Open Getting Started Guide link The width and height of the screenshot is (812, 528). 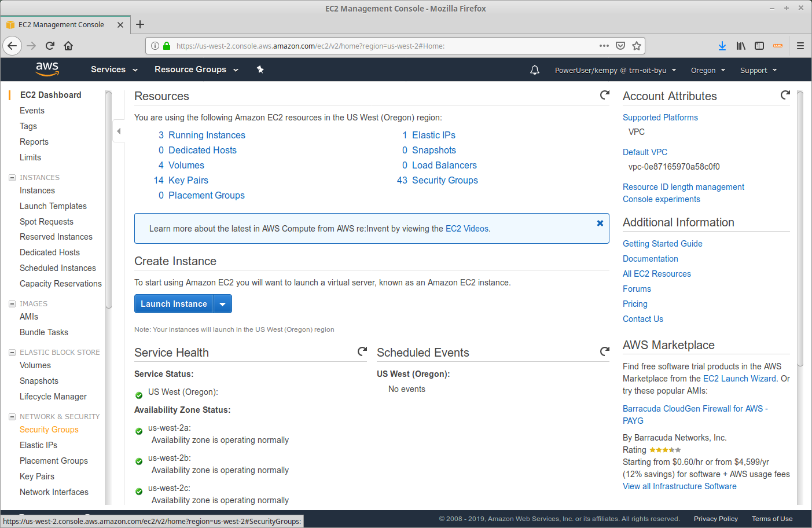663,244
